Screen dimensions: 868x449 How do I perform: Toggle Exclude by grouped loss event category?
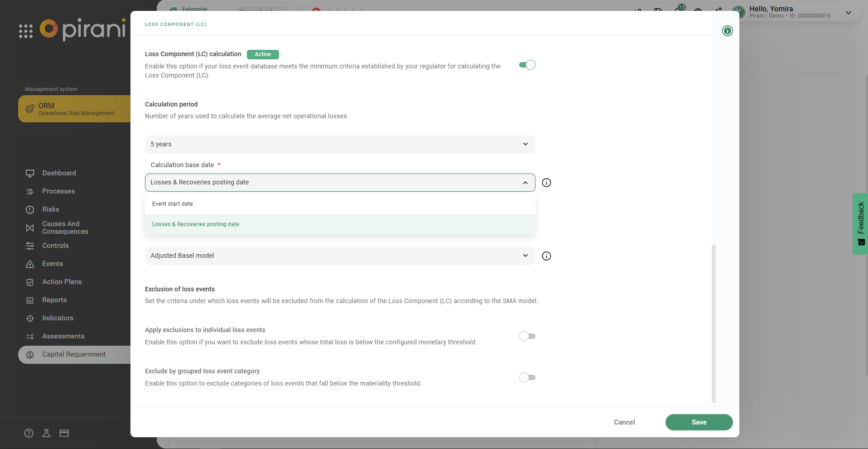527,377
